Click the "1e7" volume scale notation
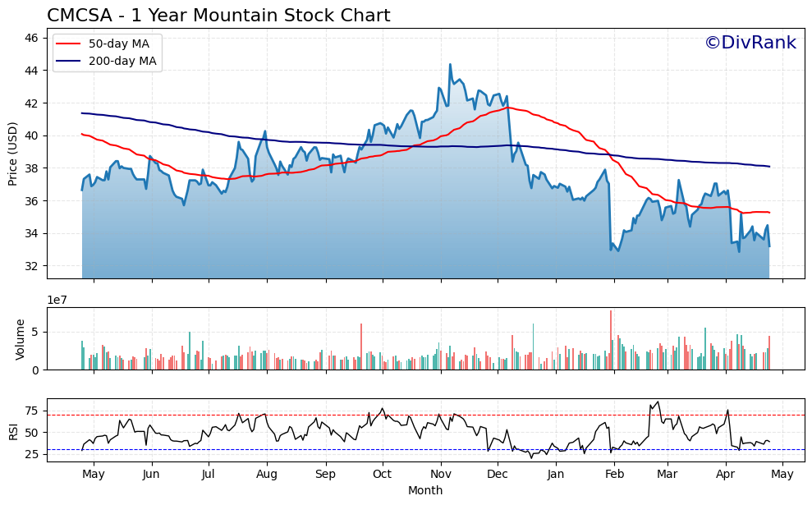Screen dimensions: 812x505 57,300
